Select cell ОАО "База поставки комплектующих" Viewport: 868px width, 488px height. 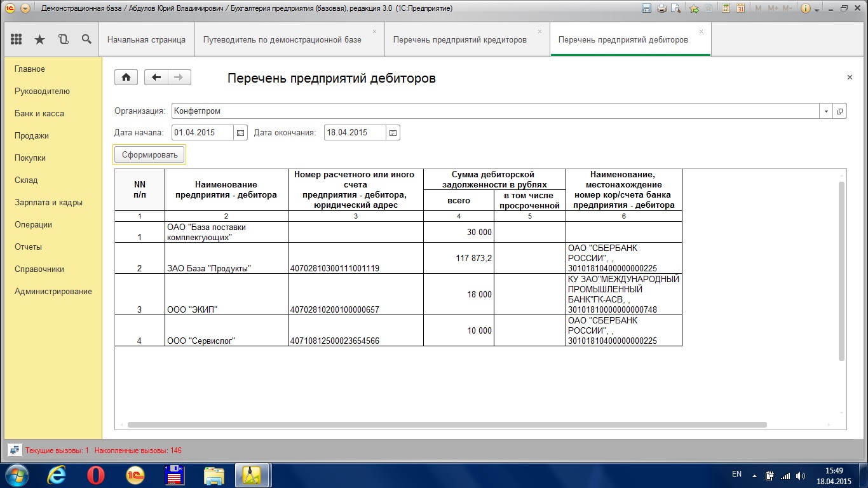pyautogui.click(x=226, y=232)
